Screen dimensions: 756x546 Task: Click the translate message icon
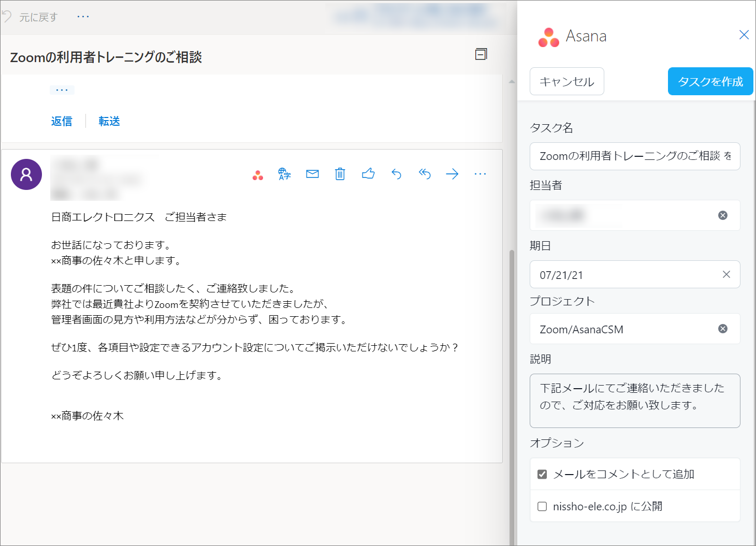[x=284, y=174]
